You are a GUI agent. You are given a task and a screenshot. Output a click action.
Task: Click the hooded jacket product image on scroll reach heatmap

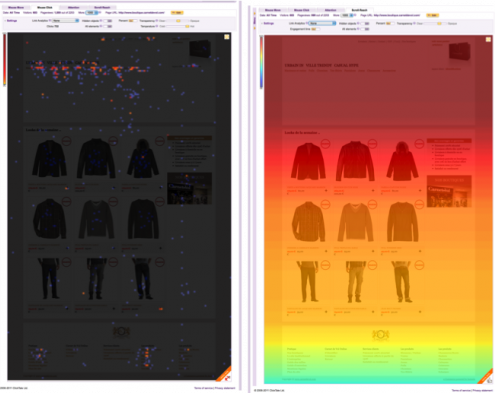pos(402,161)
